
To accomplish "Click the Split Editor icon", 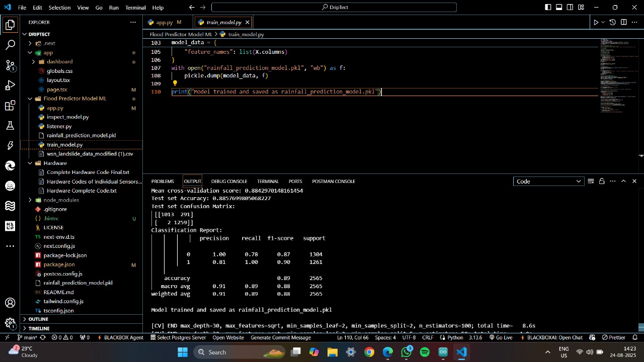I will (x=624, y=22).
